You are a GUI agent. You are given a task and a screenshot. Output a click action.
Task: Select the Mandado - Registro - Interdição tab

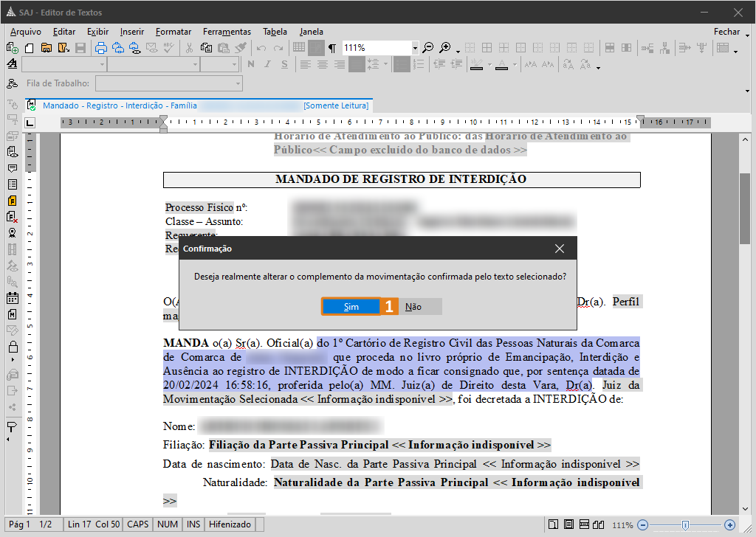pos(199,105)
